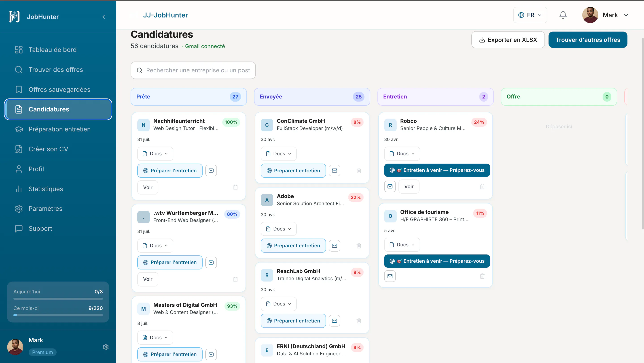This screenshot has height=363, width=644.
Task: Open Docs dropdown on Nachhilfeunterricht card
Action: point(155,154)
